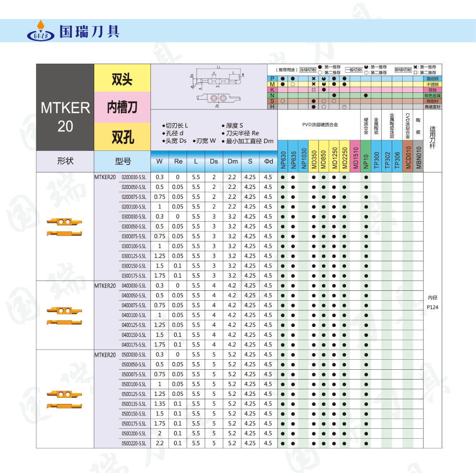Click the 双孔 label
476x473 pixels.
(x=122, y=137)
